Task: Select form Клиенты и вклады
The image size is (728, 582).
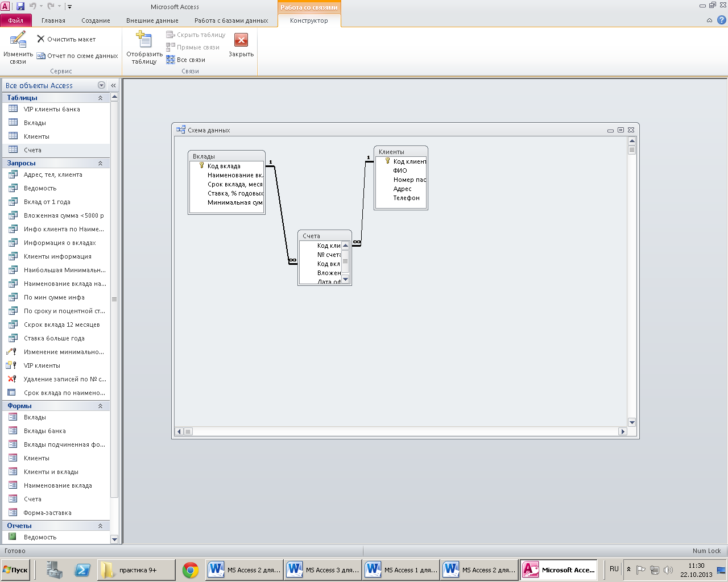Action: [56, 472]
